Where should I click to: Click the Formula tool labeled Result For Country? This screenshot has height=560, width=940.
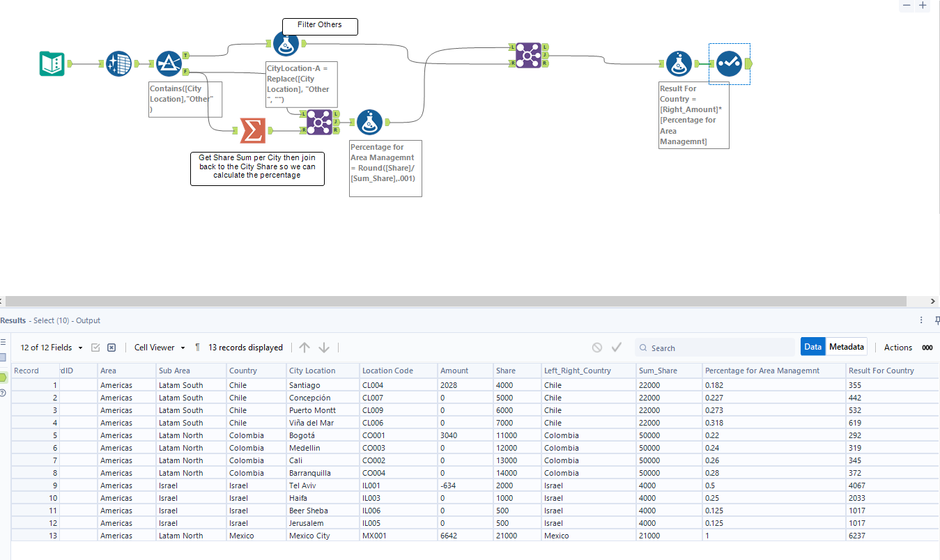coord(679,63)
